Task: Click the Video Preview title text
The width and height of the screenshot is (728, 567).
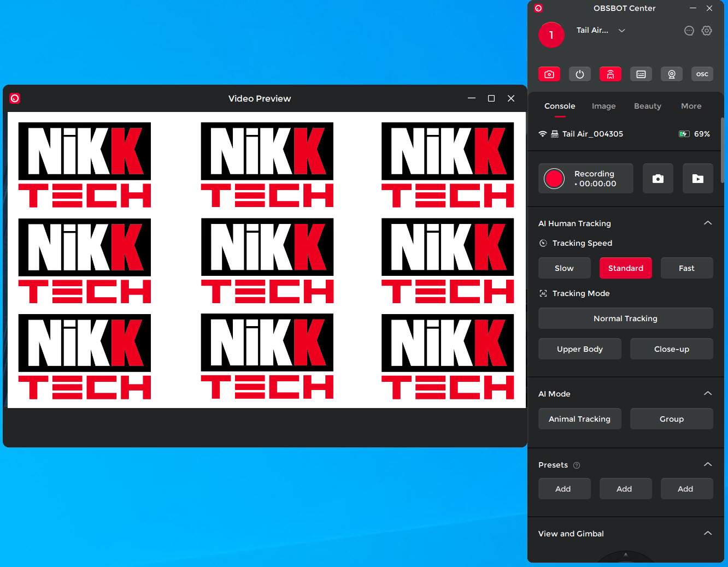Action: (260, 98)
